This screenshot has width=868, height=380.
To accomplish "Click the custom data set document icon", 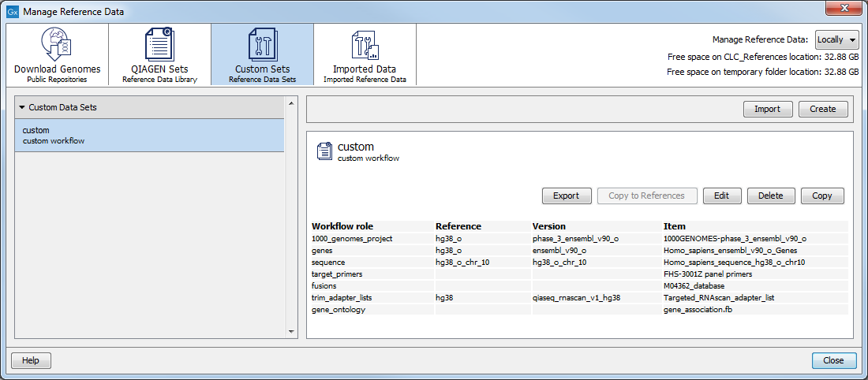I will tap(324, 151).
